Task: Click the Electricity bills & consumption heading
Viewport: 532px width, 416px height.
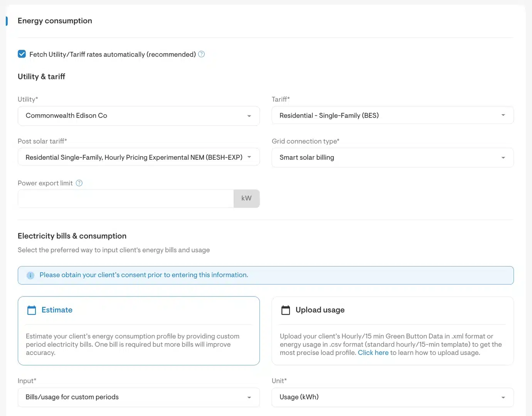Action: tap(72, 236)
